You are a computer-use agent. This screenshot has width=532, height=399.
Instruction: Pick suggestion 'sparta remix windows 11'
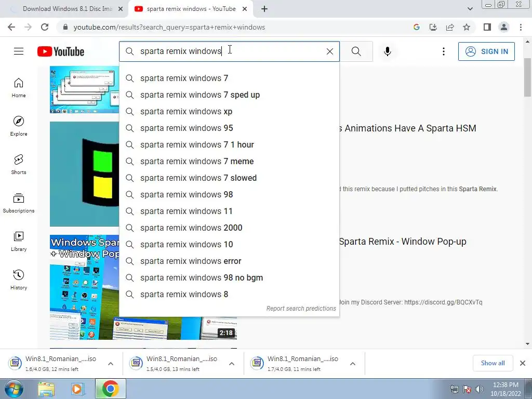click(x=229, y=211)
